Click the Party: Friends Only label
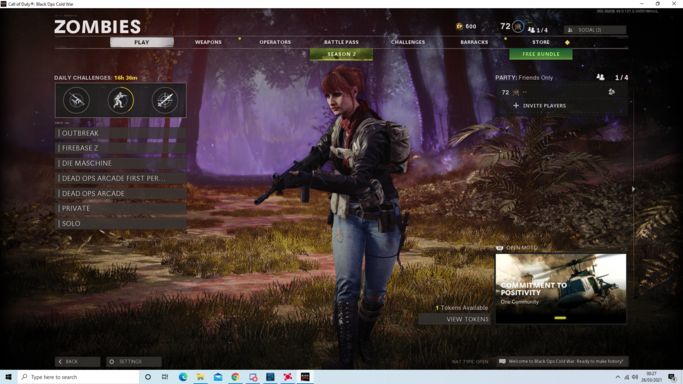The image size is (683, 384). click(x=524, y=77)
